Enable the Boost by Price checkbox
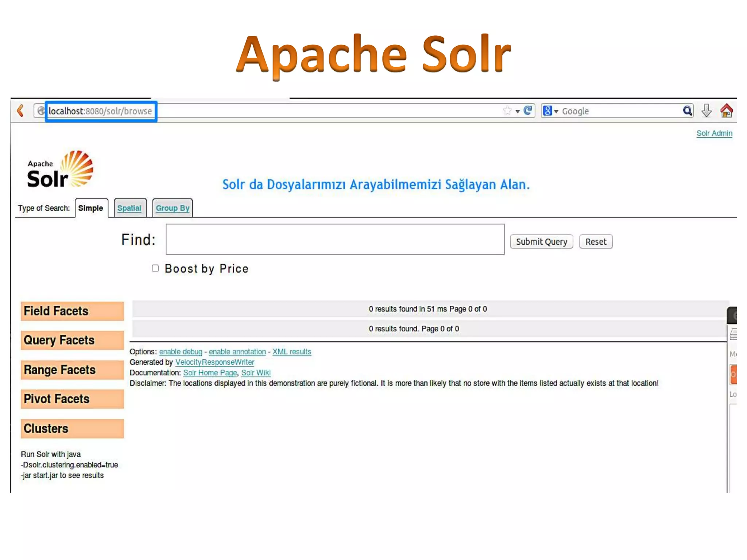 tap(155, 268)
